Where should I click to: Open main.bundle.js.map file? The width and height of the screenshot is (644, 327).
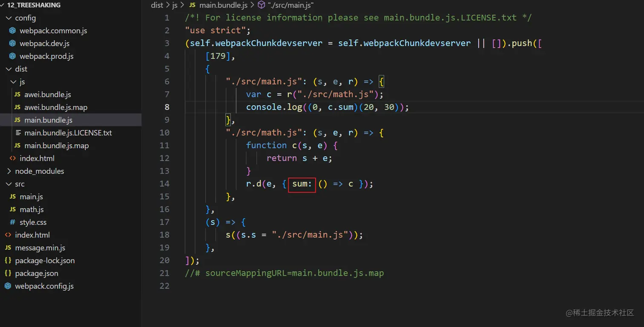(x=57, y=146)
